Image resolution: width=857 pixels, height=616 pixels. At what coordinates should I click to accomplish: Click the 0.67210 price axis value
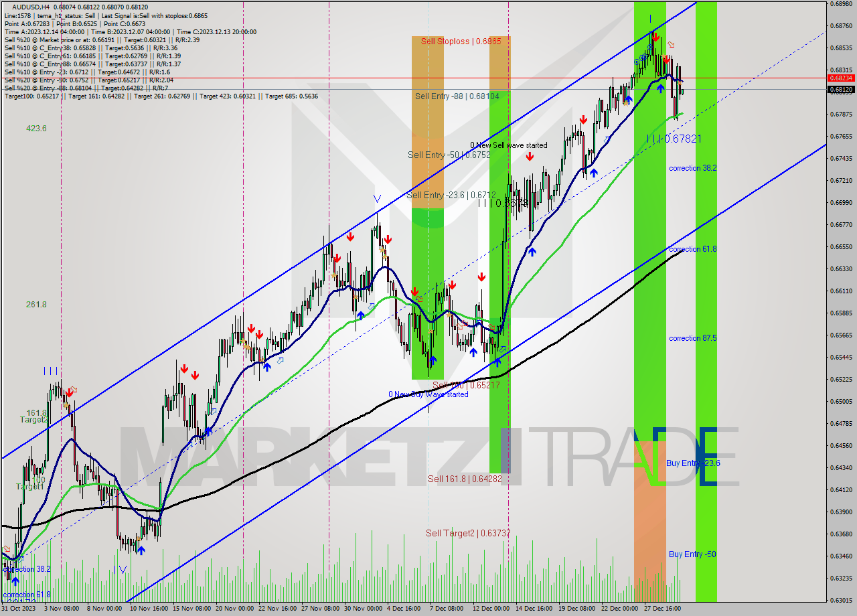click(x=842, y=180)
